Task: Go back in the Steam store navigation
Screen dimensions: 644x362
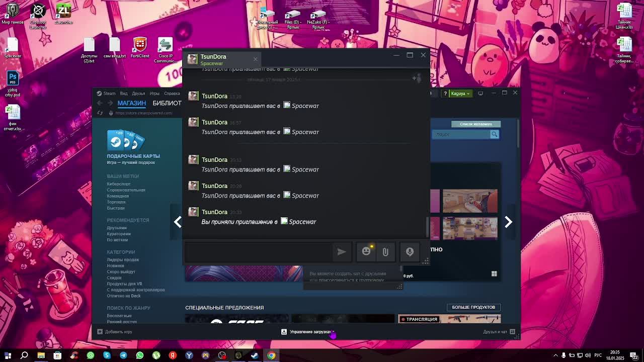Action: (100, 103)
